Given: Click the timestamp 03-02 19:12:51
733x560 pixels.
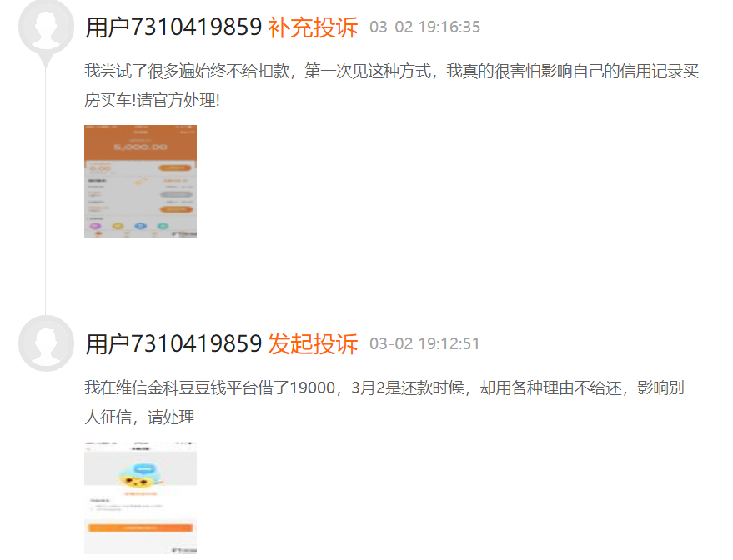Looking at the screenshot, I should pyautogui.click(x=424, y=344).
